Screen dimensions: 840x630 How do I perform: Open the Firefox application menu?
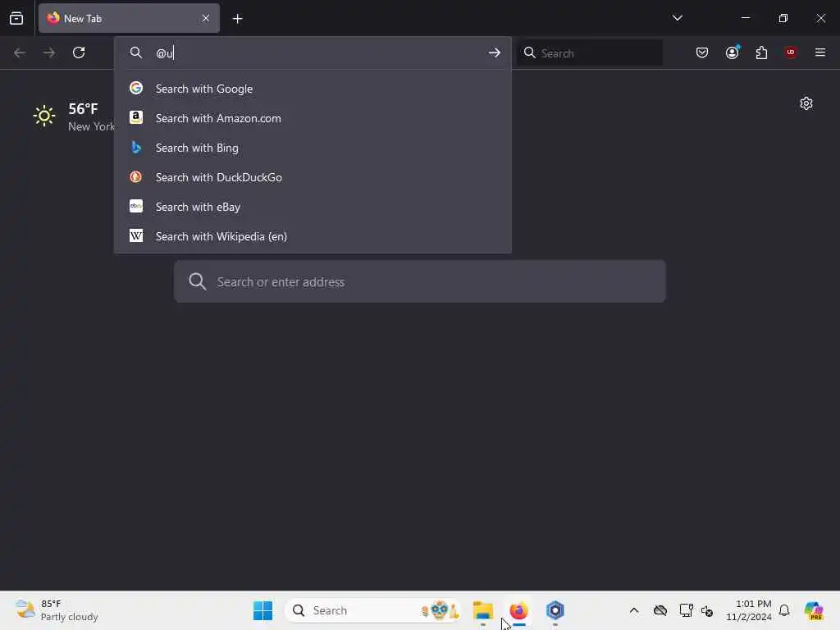coord(820,52)
